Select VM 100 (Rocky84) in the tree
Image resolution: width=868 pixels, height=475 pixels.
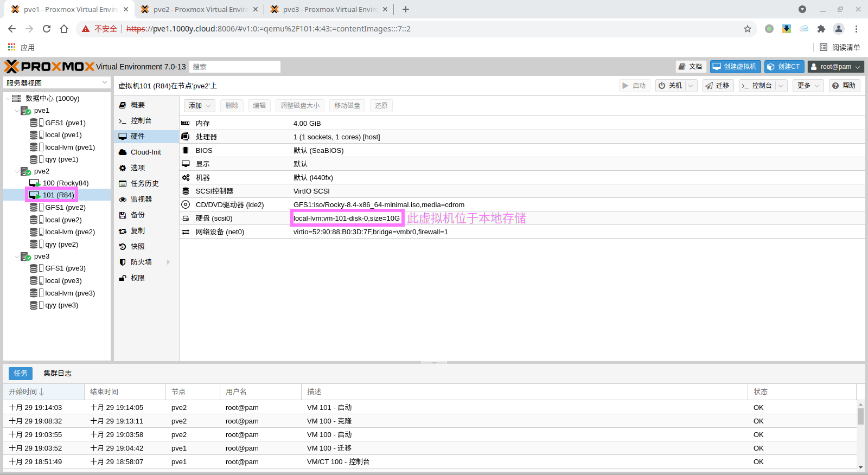[65, 183]
